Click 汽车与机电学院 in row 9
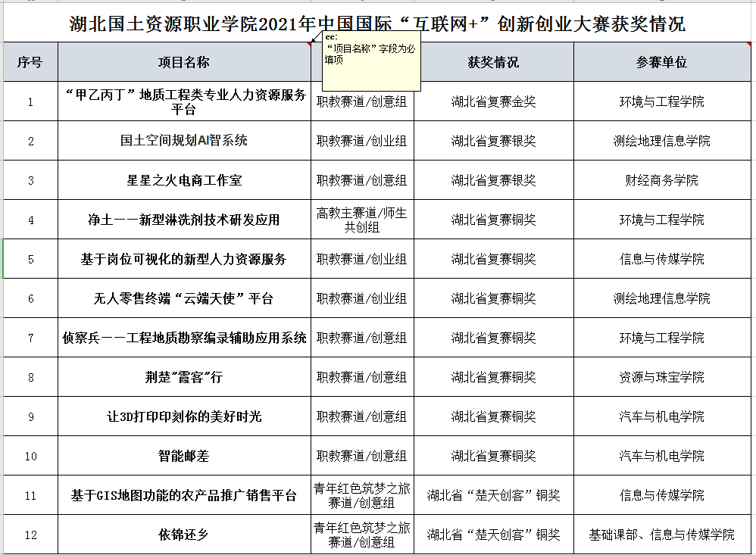 pyautogui.click(x=662, y=416)
